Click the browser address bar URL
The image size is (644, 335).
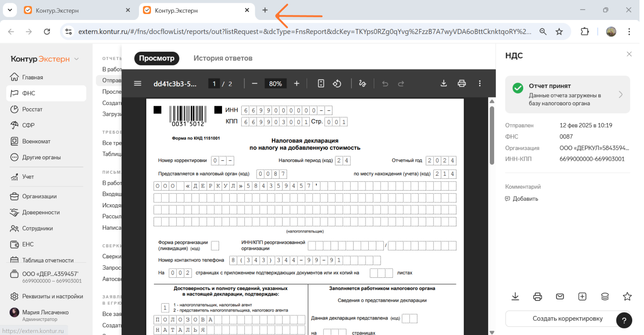[305, 31]
